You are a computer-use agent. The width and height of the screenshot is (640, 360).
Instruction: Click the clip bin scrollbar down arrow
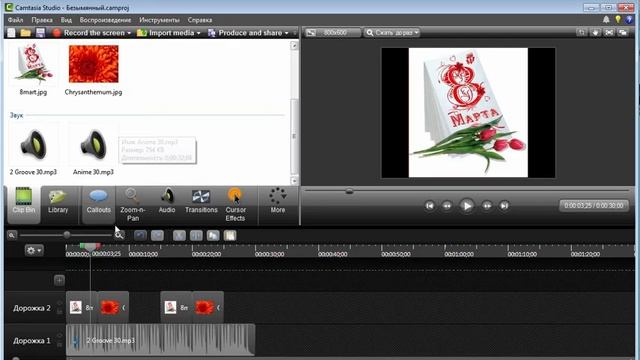tap(294, 180)
